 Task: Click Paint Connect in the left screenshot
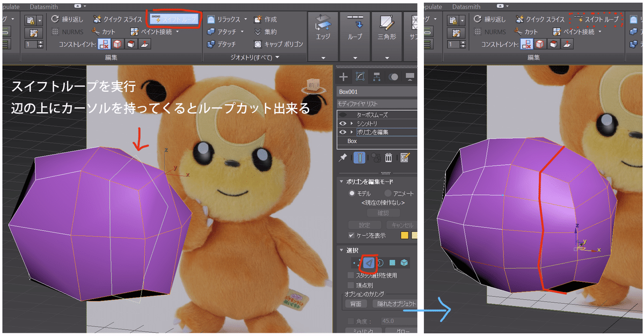(x=151, y=32)
